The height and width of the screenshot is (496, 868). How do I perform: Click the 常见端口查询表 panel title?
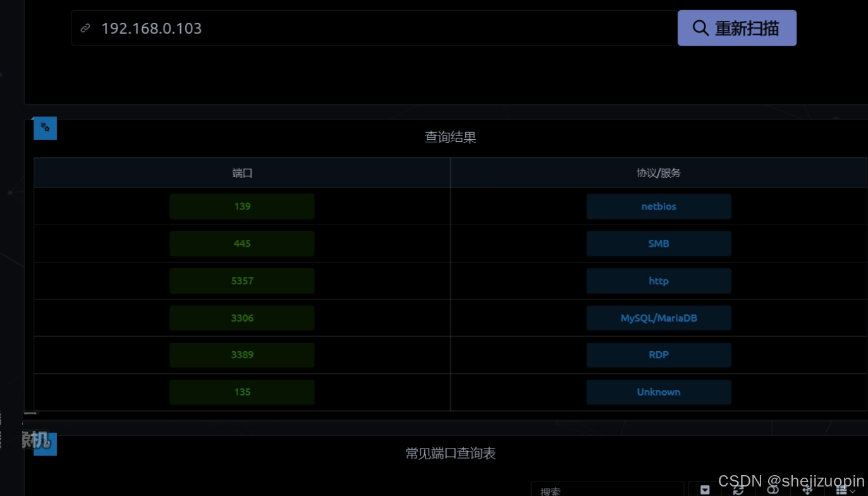pos(450,454)
